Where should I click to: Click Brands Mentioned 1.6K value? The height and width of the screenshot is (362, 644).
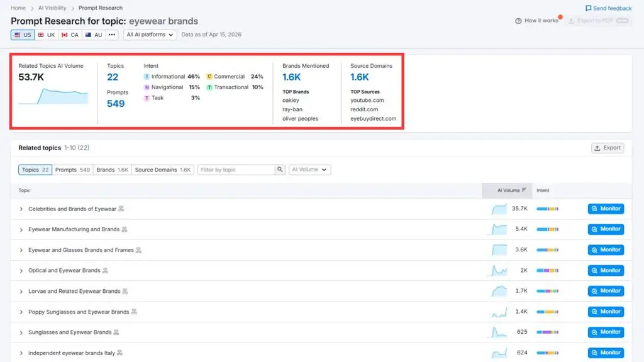coord(292,77)
